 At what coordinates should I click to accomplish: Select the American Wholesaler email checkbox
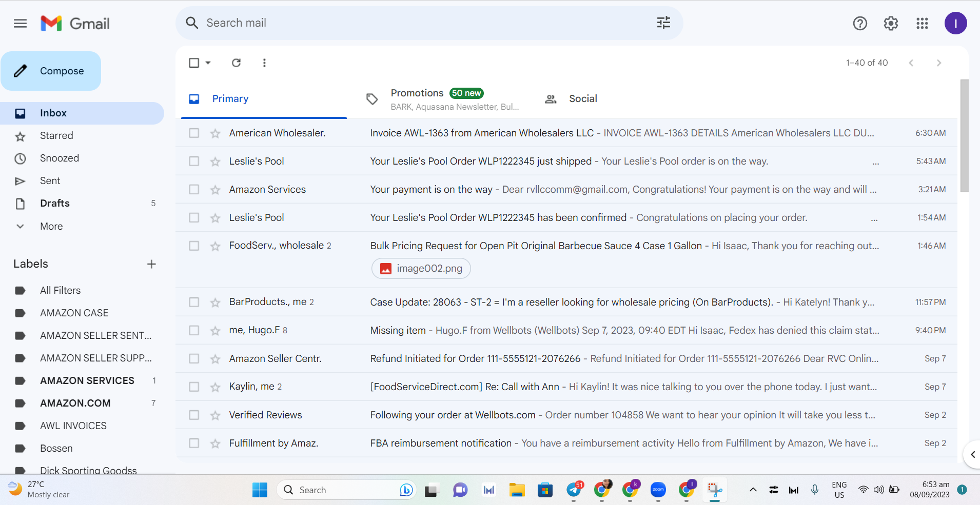pos(194,133)
